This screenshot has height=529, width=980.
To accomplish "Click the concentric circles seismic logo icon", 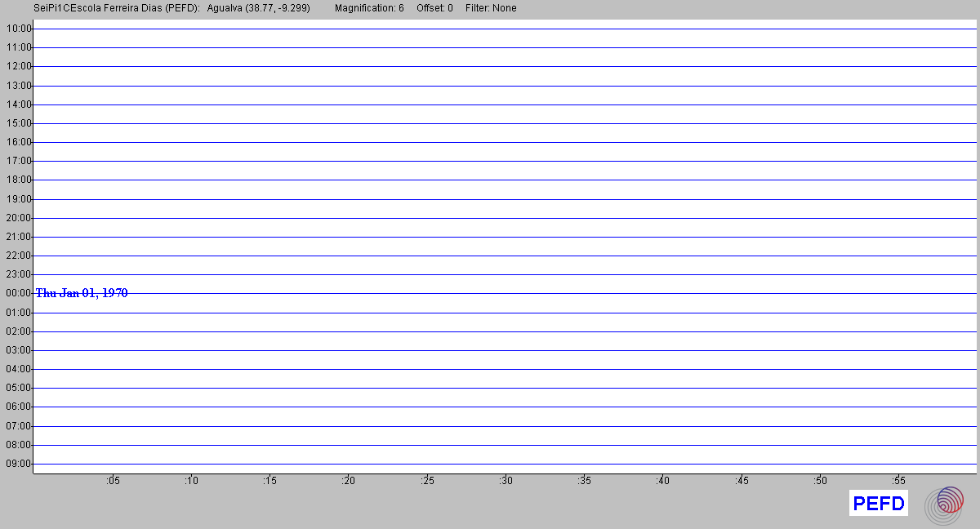I will pyautogui.click(x=944, y=505).
